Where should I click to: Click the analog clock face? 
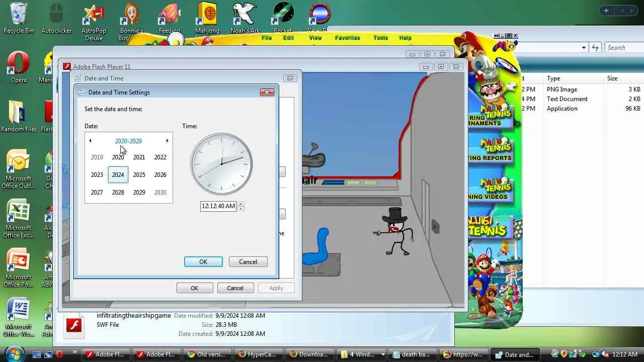coord(221,164)
